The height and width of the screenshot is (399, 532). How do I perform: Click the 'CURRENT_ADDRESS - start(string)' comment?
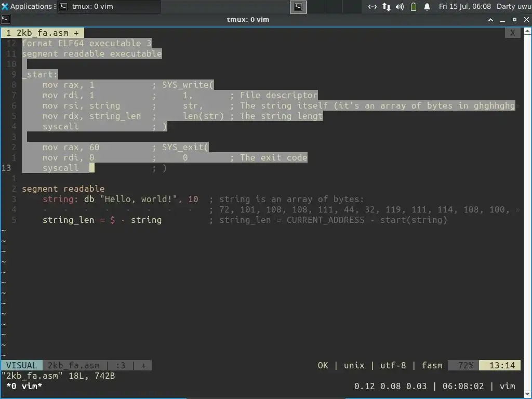tap(367, 220)
